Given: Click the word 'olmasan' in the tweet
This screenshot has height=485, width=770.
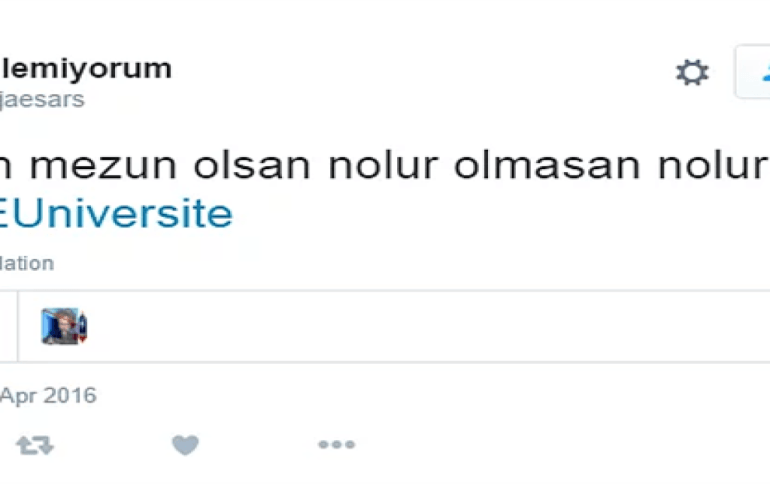Looking at the screenshot, I should [547, 165].
